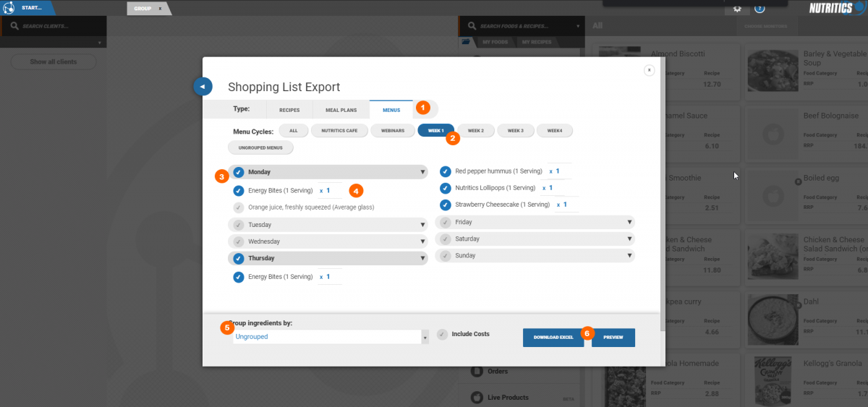
Task: Click the Nutritics logo icon on Start tab
Action: (x=10, y=9)
